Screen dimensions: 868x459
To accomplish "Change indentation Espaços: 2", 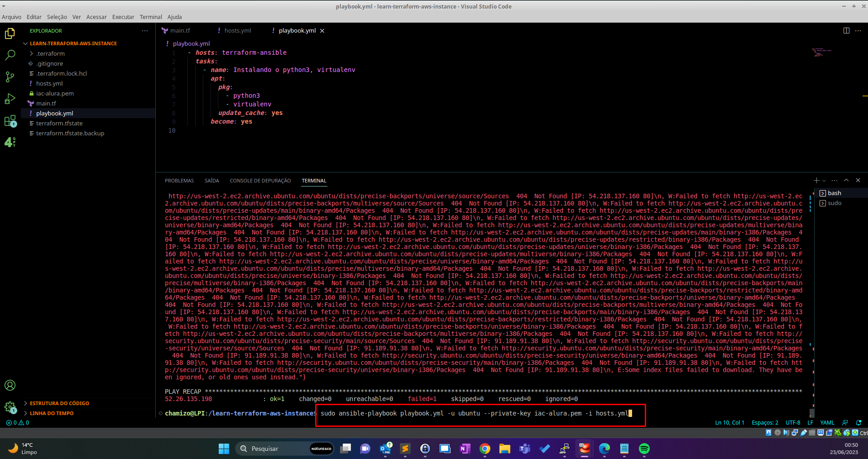I will pyautogui.click(x=765, y=423).
